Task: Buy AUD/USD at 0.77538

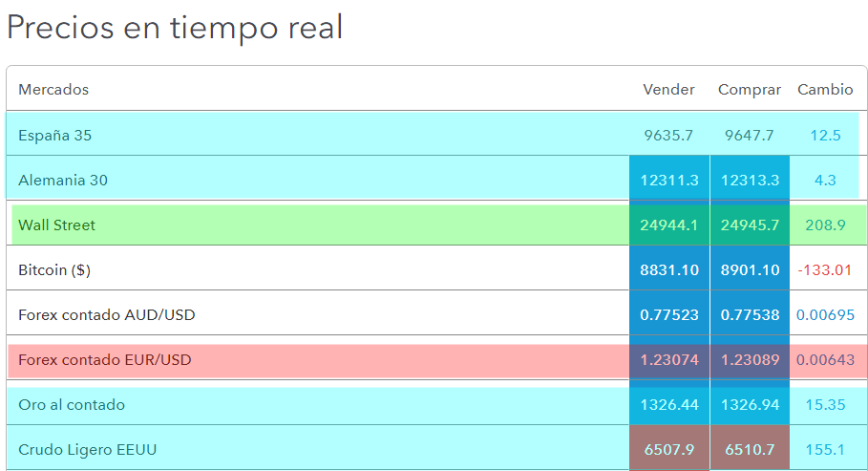Action: coord(750,314)
